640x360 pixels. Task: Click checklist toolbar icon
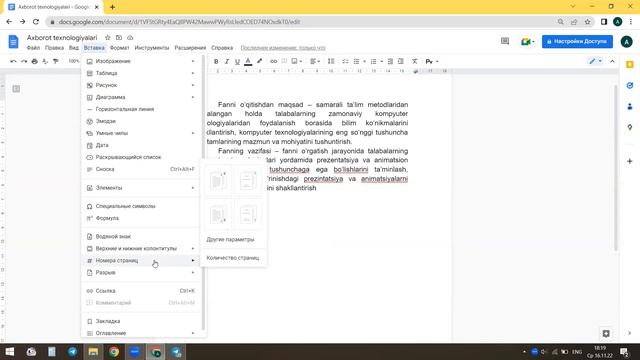coord(345,61)
